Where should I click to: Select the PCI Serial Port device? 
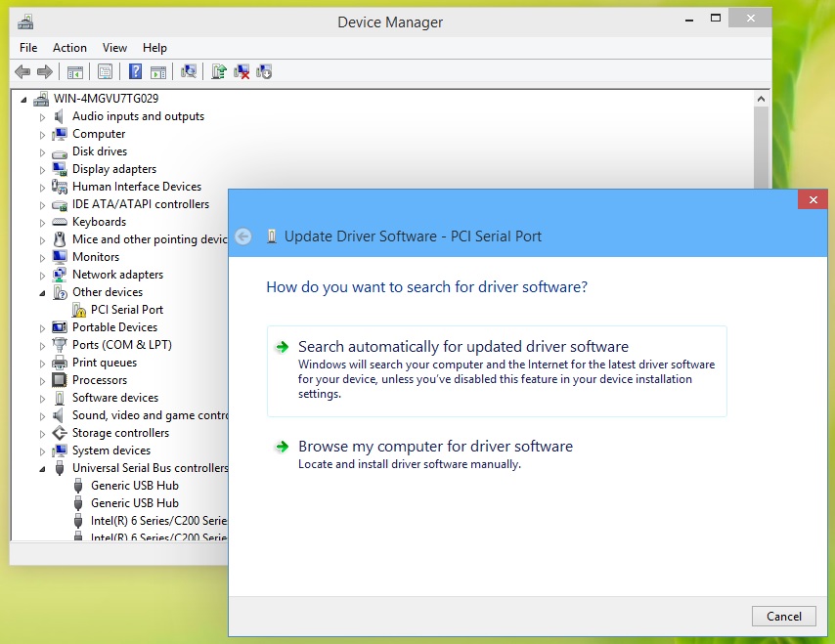click(126, 310)
